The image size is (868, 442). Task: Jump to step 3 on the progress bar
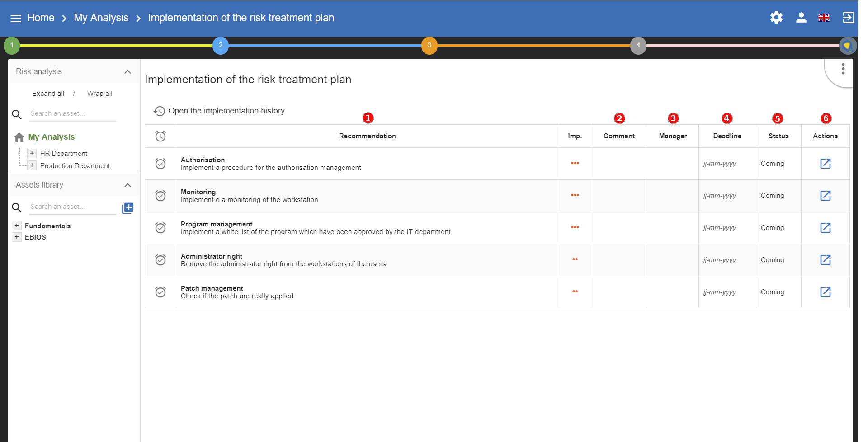(x=429, y=45)
